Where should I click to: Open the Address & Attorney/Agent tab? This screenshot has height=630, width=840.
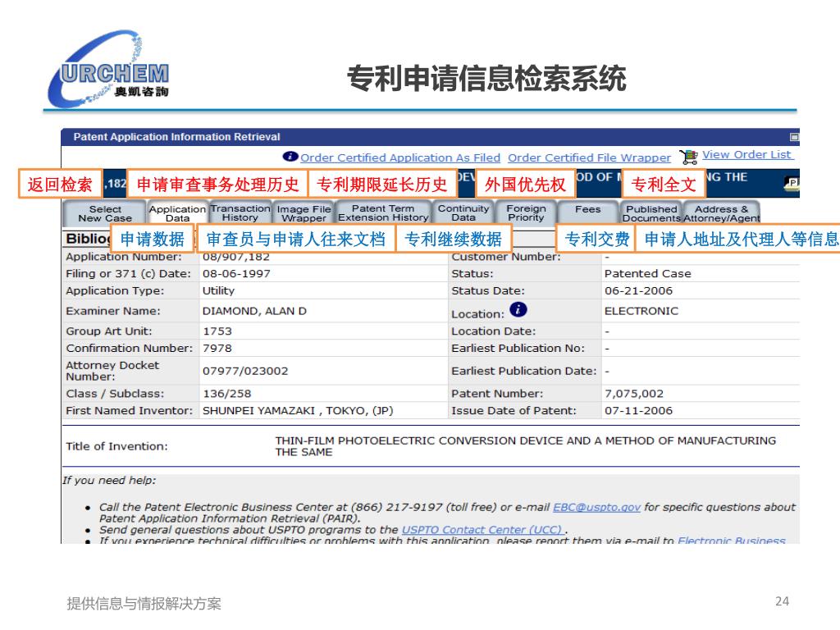click(722, 213)
